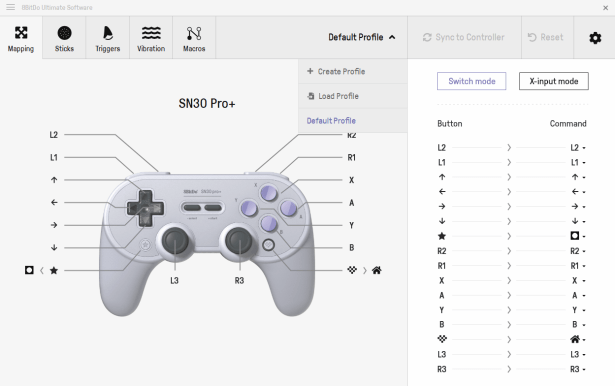The image size is (615, 386).
Task: Open Y command dropdown in list
Action: (578, 310)
